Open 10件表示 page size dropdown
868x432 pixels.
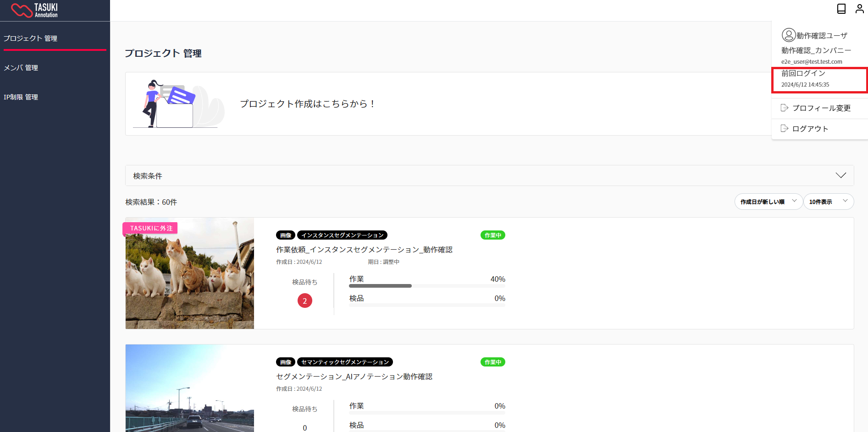829,202
